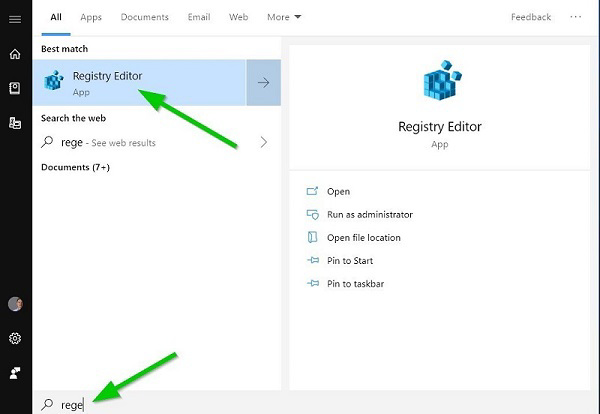The image size is (600, 414).
Task: Select Pin to taskbar option
Action: (355, 284)
